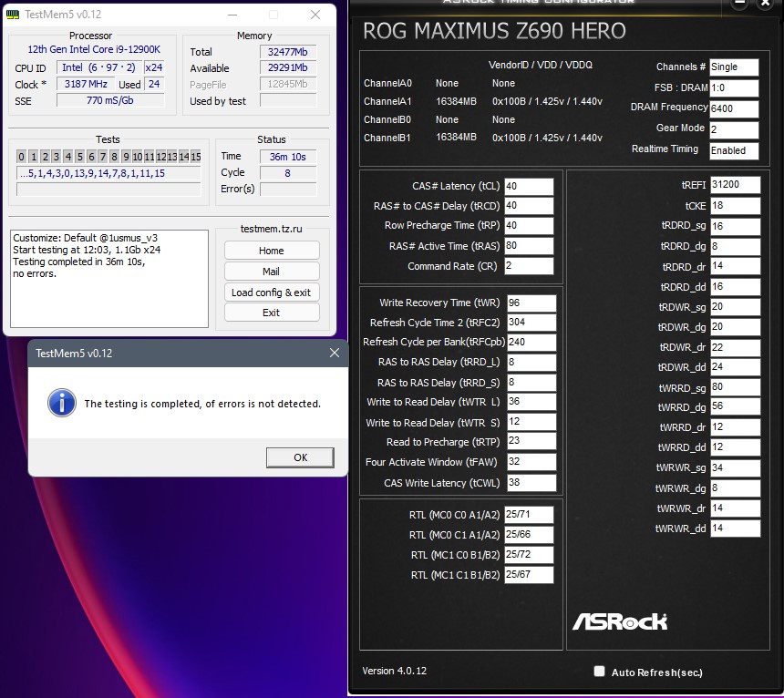Click the Exit button in TestMem5
This screenshot has width=784, height=698.
point(272,313)
